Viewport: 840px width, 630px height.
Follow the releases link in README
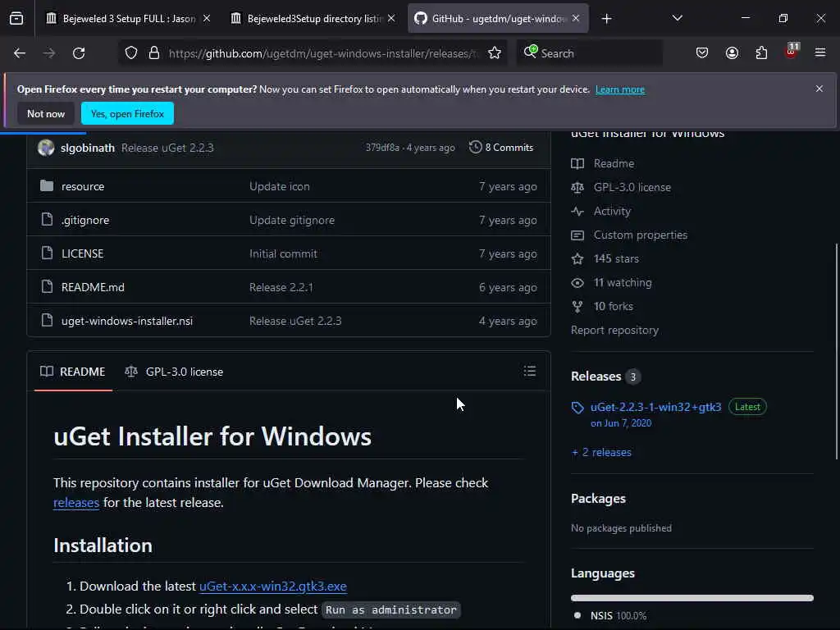76,503
